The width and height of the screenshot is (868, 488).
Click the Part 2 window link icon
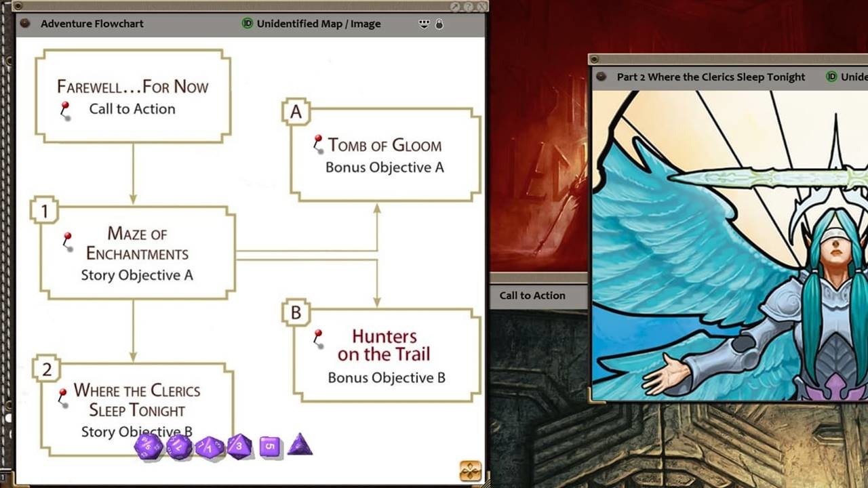(x=601, y=77)
